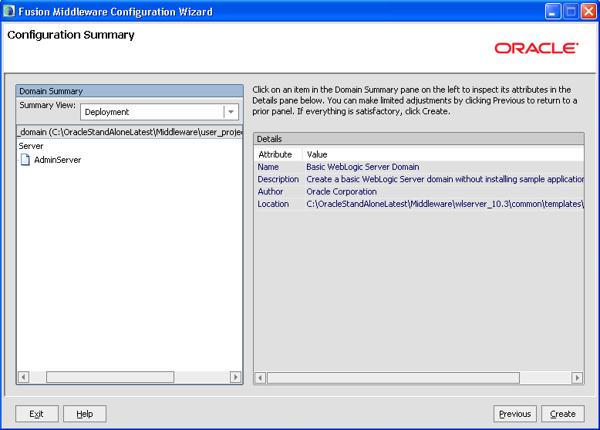The image size is (600, 430).
Task: Click the Attribute column header
Action: tap(276, 154)
